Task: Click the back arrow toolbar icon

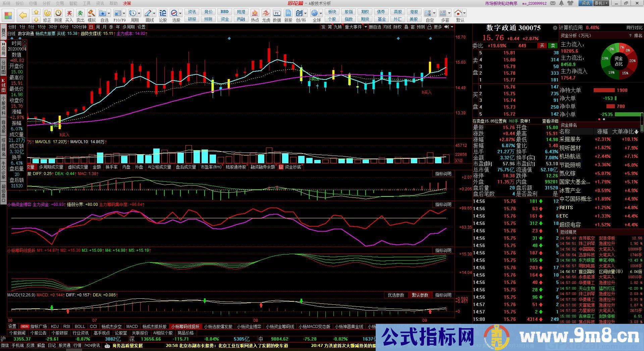Action: coord(22,15)
